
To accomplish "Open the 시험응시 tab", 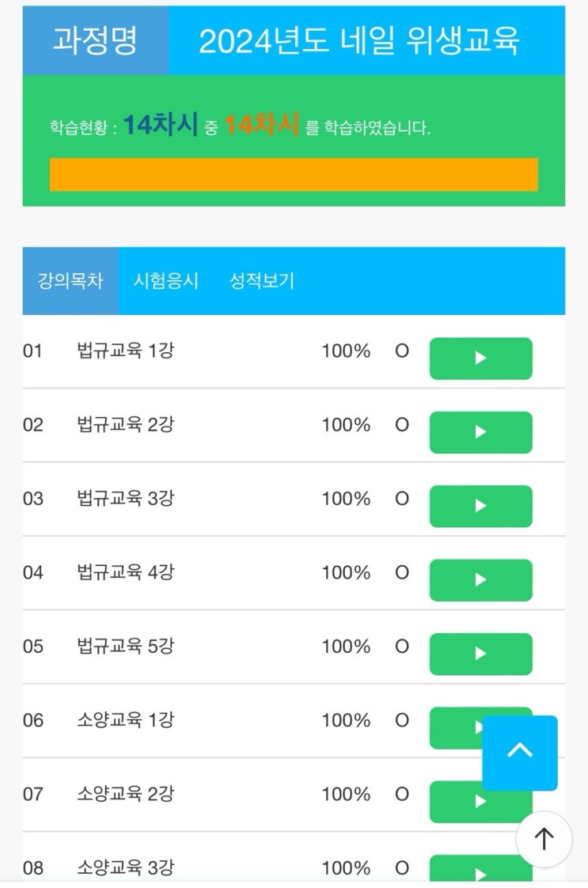I will click(166, 281).
